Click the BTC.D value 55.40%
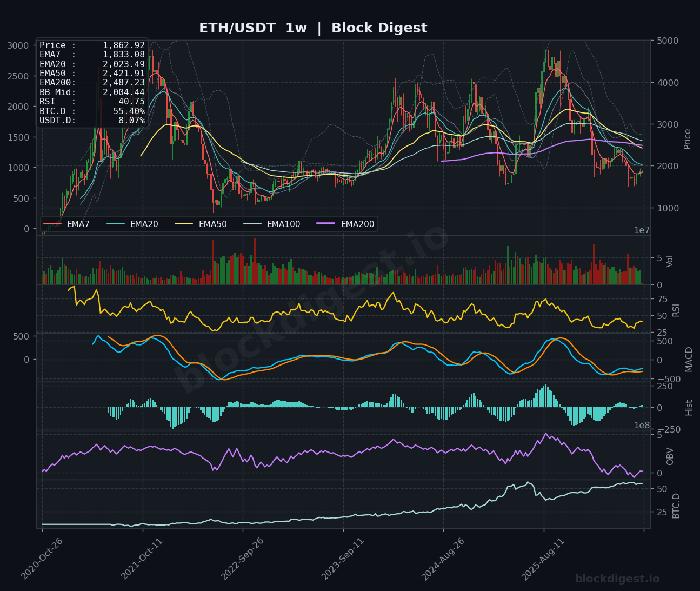700x591 pixels. tap(129, 111)
